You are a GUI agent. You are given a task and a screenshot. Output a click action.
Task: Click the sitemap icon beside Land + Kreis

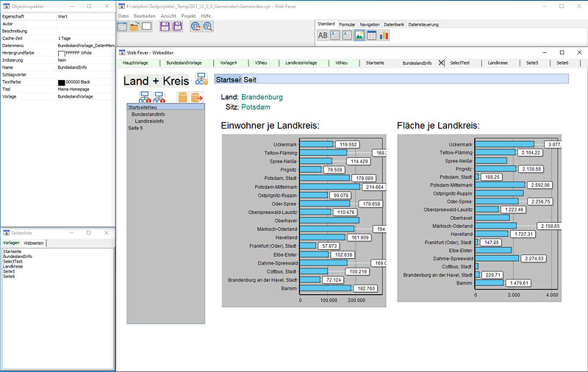tap(201, 79)
